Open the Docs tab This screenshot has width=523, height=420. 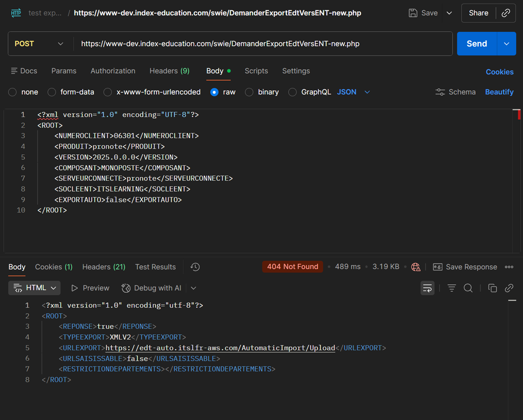click(x=24, y=71)
